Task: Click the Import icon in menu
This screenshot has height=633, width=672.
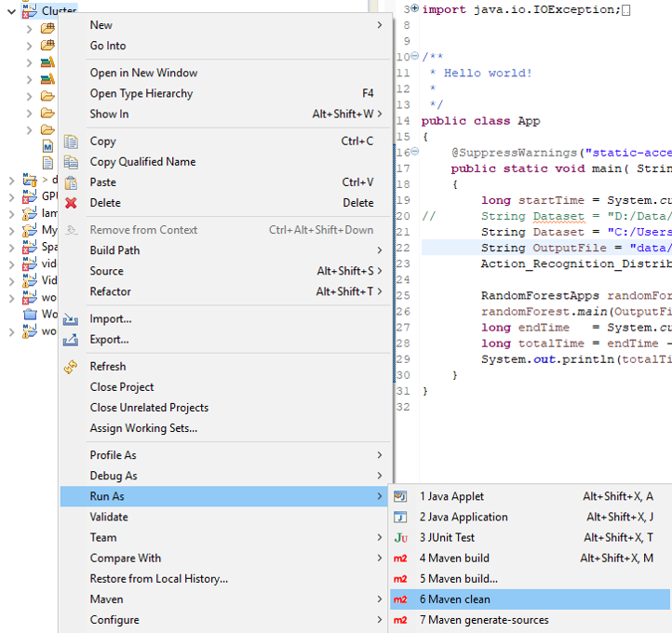Action: pyautogui.click(x=71, y=319)
